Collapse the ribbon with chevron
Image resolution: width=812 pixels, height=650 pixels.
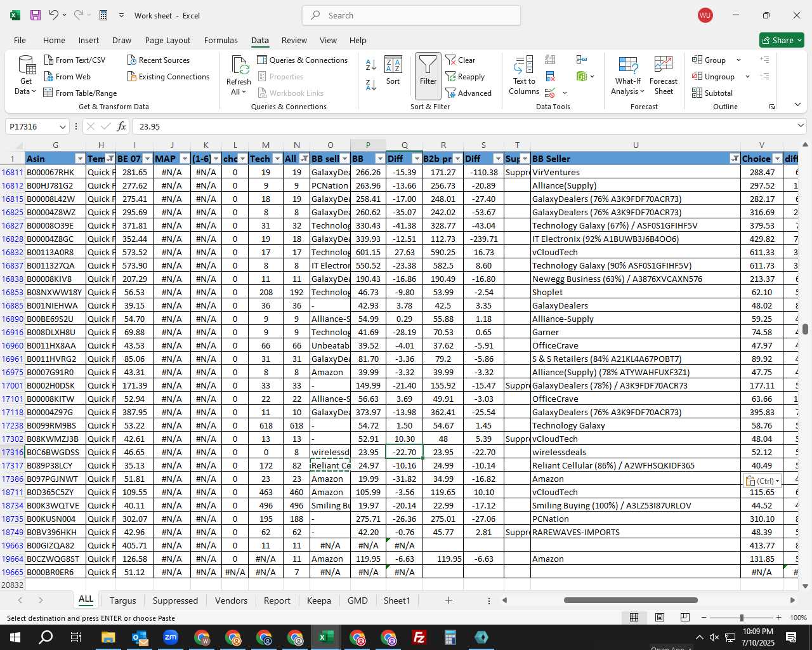[797, 105]
